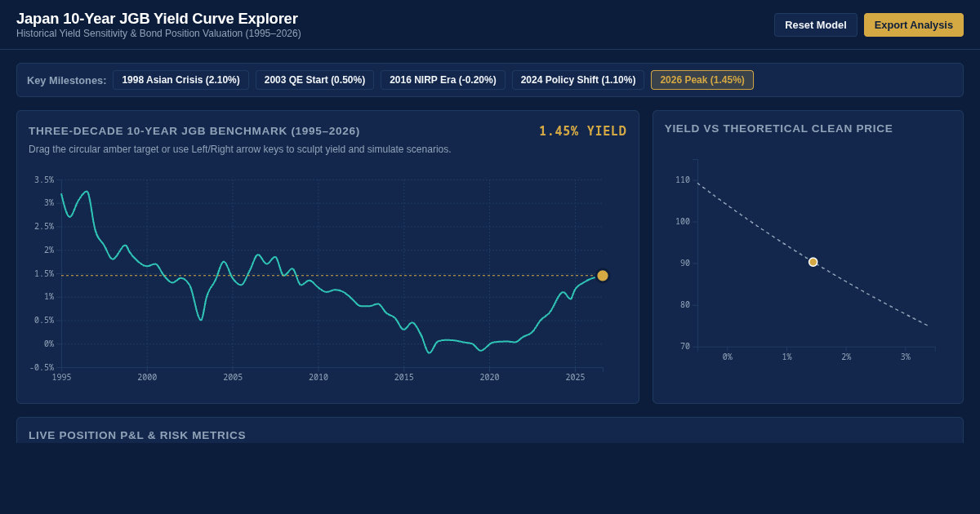
Task: Click the Japan 10-Year JGB Yield Curve Explorer title
Action: (157, 18)
